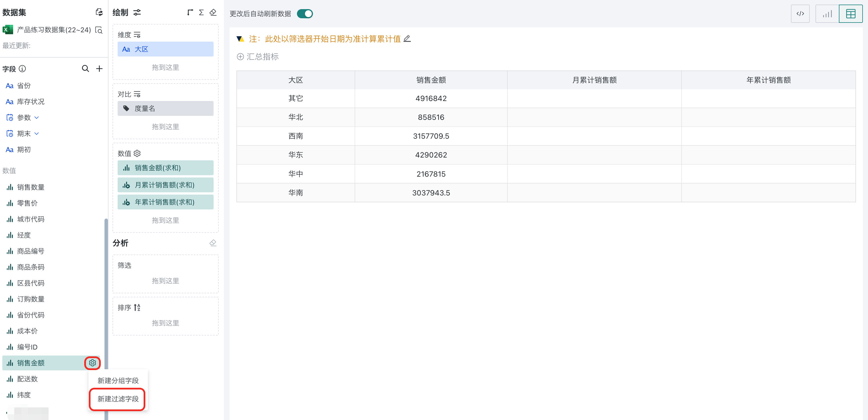
Task: Click 年累计销售额 column header
Action: point(768,80)
